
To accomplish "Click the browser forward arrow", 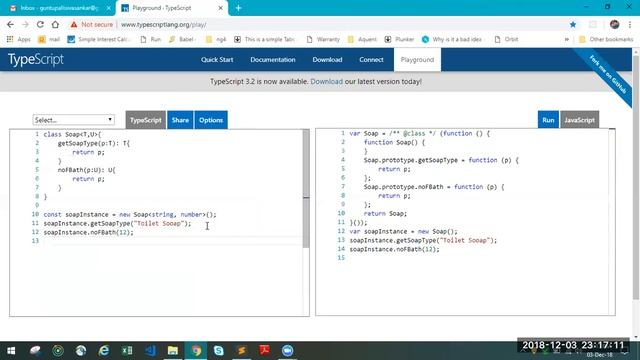I will (x=25, y=24).
